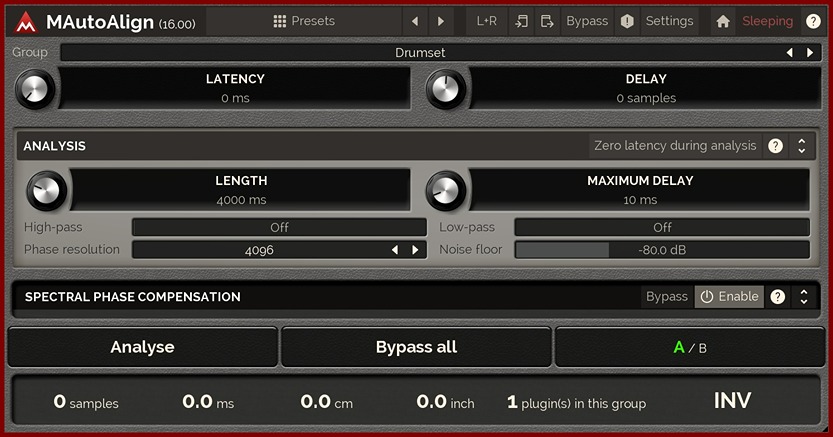Click '1 plugin(s) in this group' text
The width and height of the screenshot is (833, 437).
(x=576, y=403)
